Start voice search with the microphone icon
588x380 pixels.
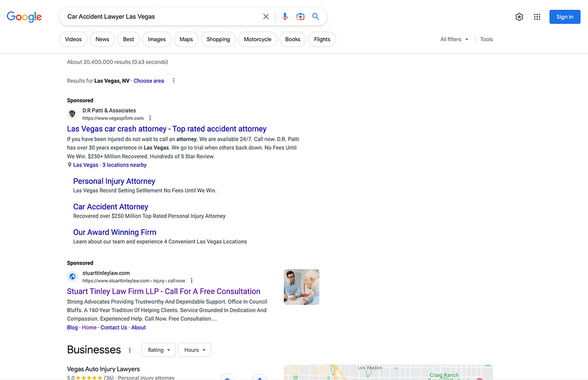pyautogui.click(x=285, y=17)
